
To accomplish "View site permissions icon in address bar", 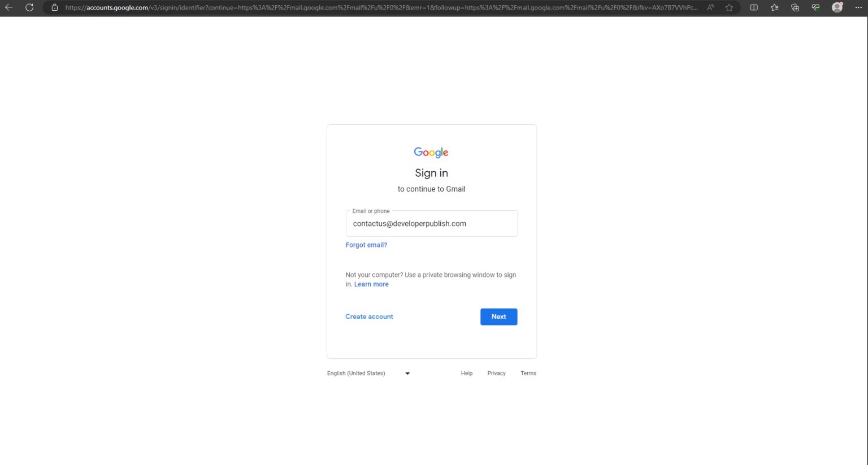I will [x=54, y=7].
